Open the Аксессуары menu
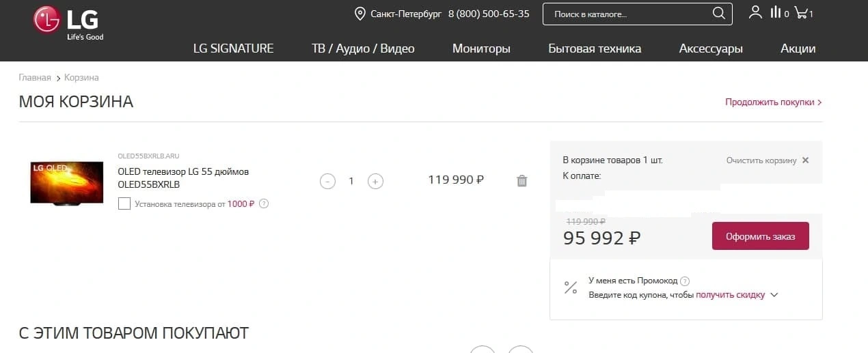Viewport: 868px width, 353px height. [711, 48]
